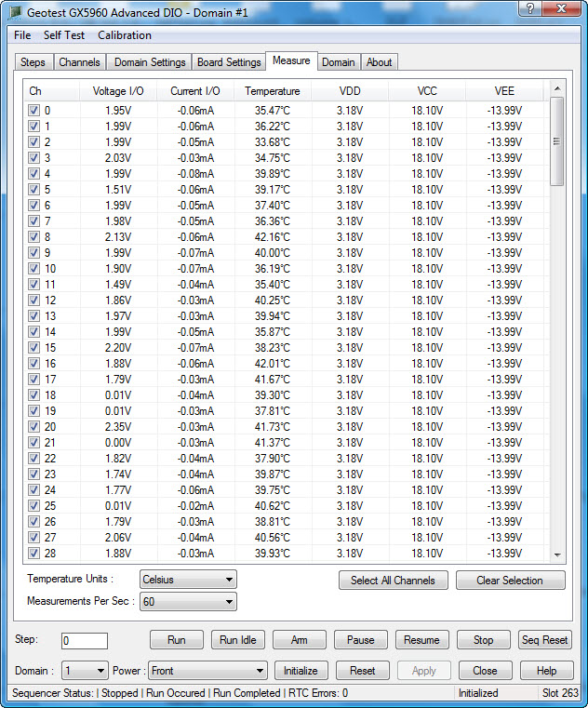This screenshot has height=708, width=588.
Task: Open the Calibration menu
Action: [124, 35]
